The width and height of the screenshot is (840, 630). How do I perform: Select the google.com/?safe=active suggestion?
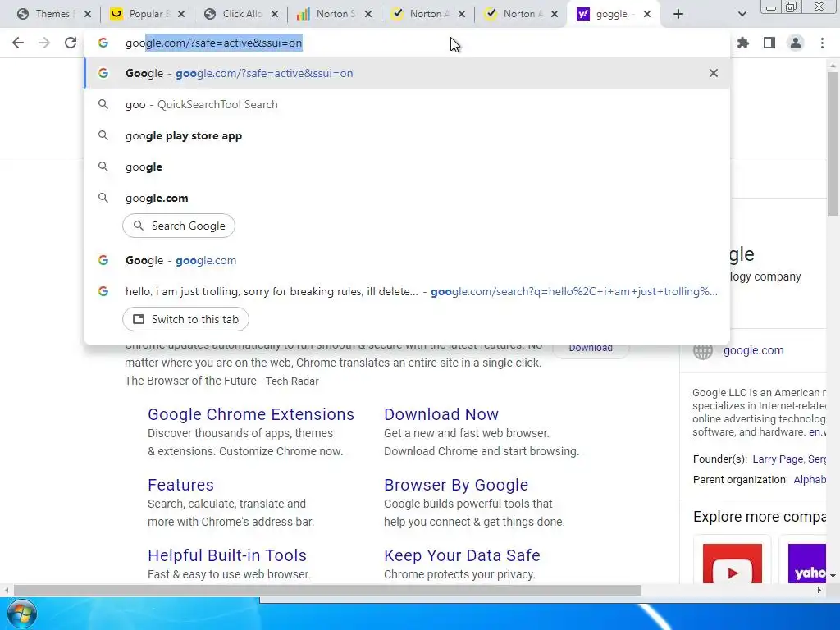[x=407, y=73]
